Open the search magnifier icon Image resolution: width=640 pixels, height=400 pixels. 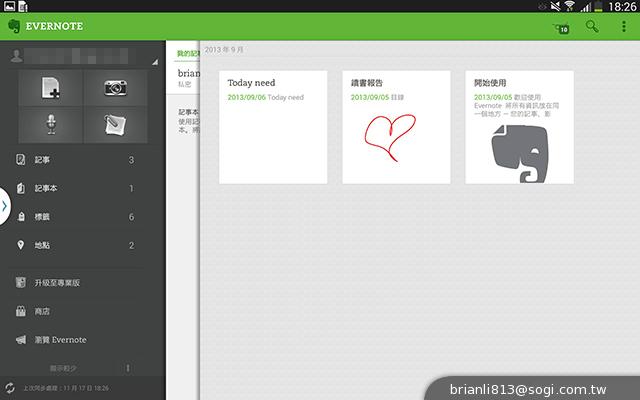tap(592, 27)
